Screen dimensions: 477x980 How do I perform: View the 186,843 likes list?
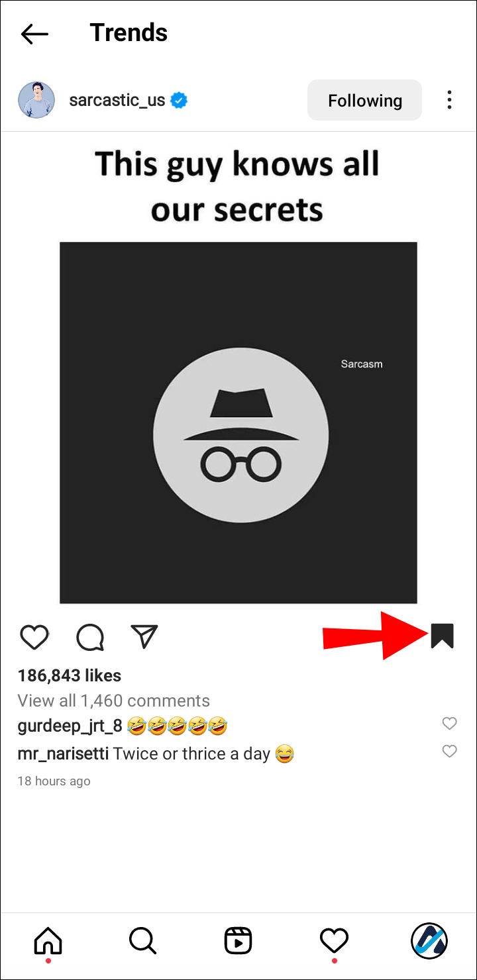tap(70, 676)
